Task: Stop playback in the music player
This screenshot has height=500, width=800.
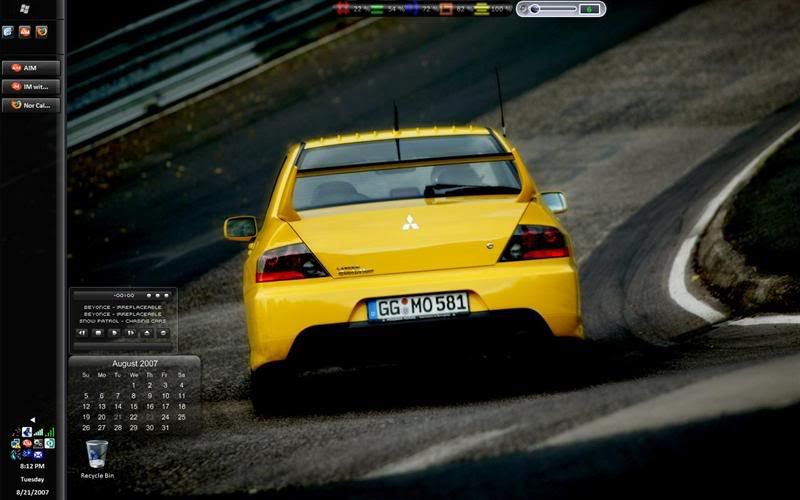Action: coord(98,333)
